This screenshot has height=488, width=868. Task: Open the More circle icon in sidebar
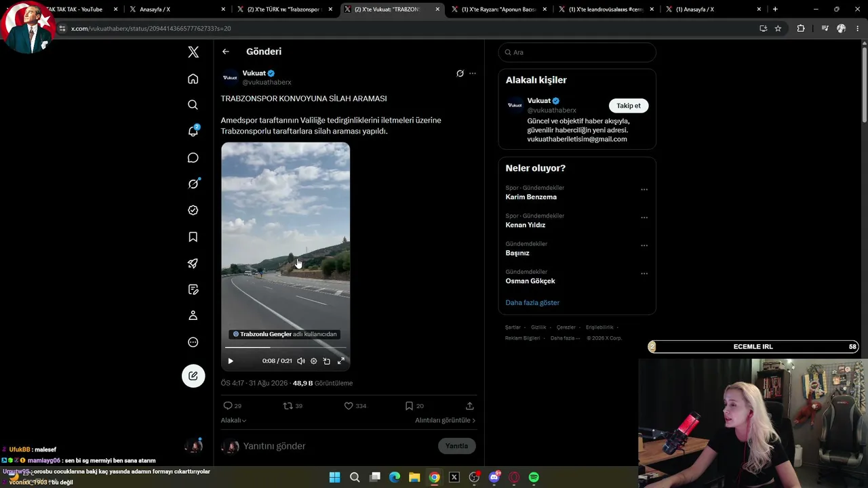(x=193, y=342)
